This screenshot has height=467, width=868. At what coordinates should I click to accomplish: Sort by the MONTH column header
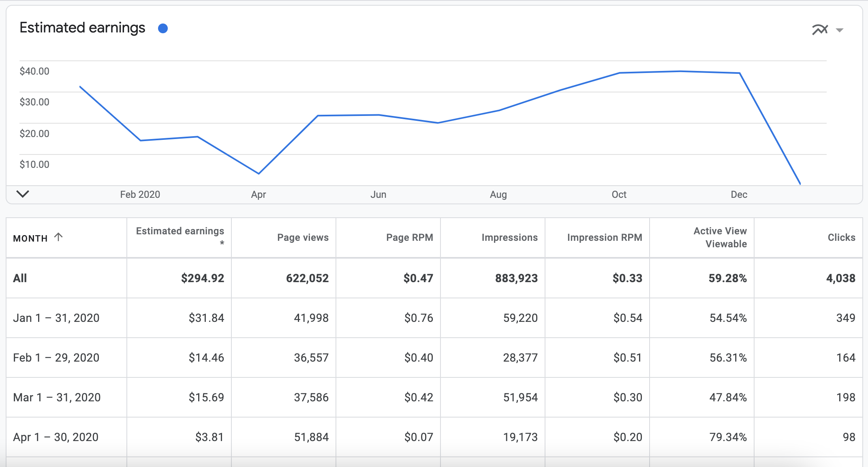30,238
